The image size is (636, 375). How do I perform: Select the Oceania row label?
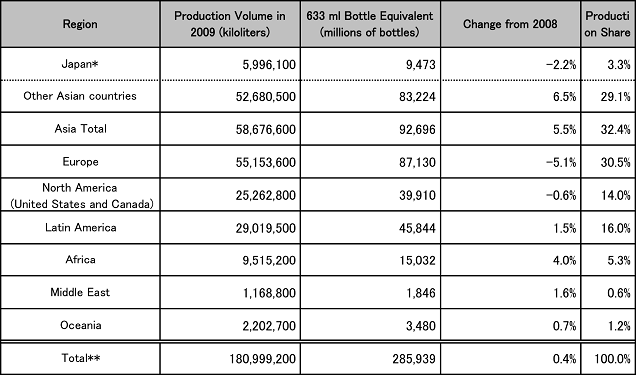click(80, 325)
